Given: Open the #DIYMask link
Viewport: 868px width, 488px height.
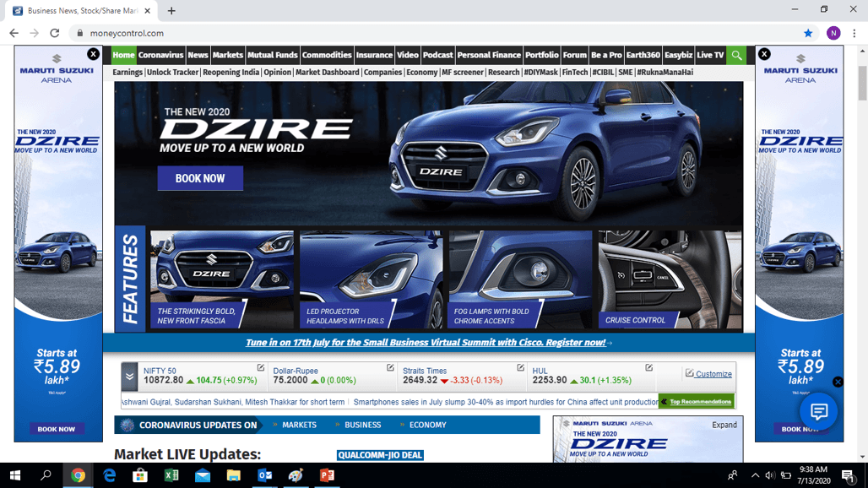Looking at the screenshot, I should [541, 72].
